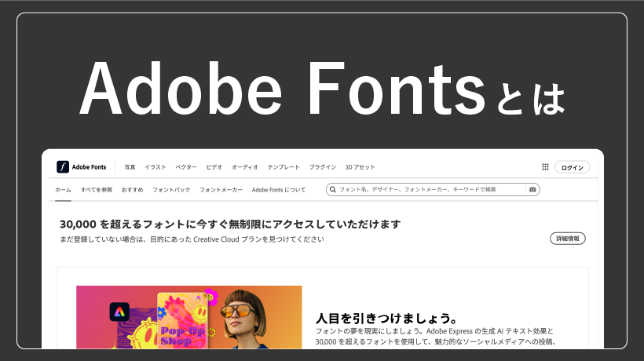Image resolution: width=644 pixels, height=361 pixels.
Task: Click the 詳細情報 button
Action: coord(568,239)
